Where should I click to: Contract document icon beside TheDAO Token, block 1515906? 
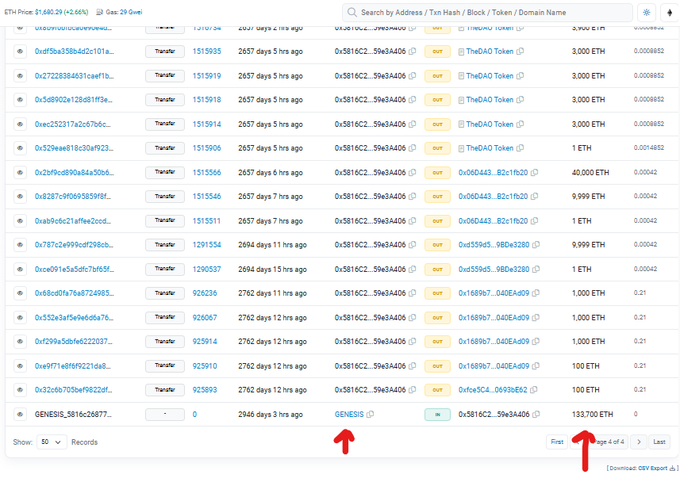(461, 148)
